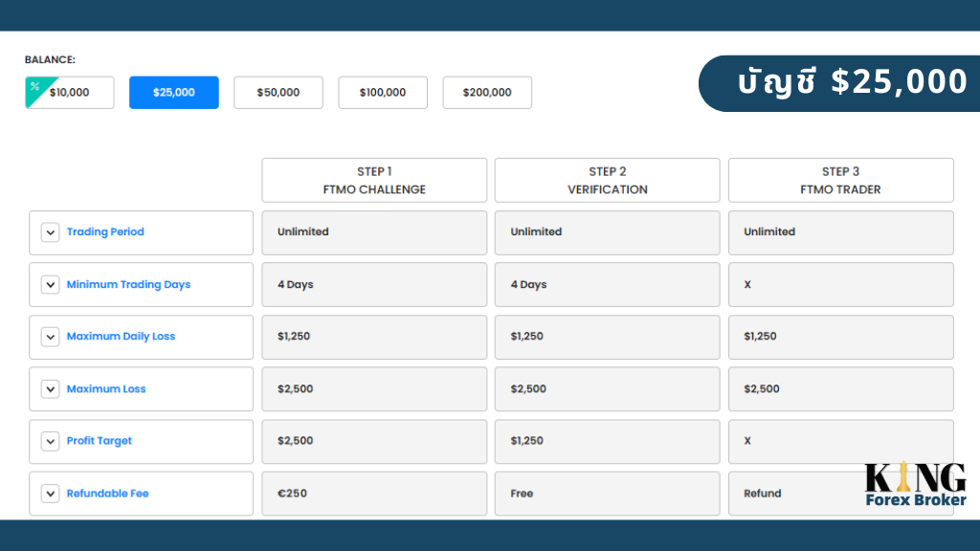
Task: Expand the Refundable Fee row chevron
Action: pos(50,494)
